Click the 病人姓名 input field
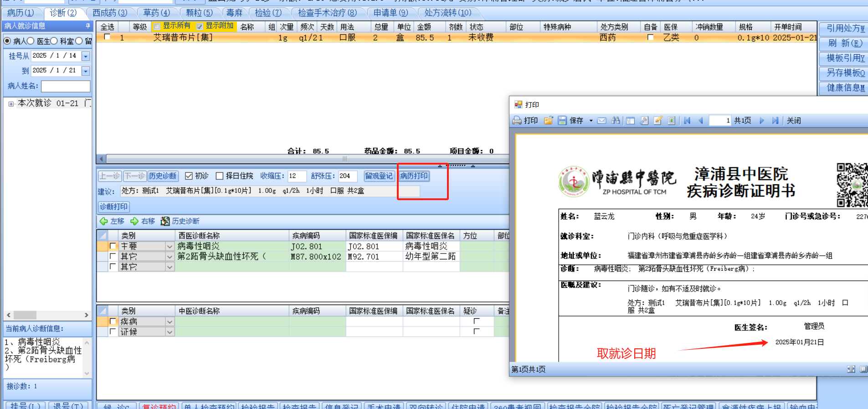Screen dimensions: 868x409 (66, 86)
